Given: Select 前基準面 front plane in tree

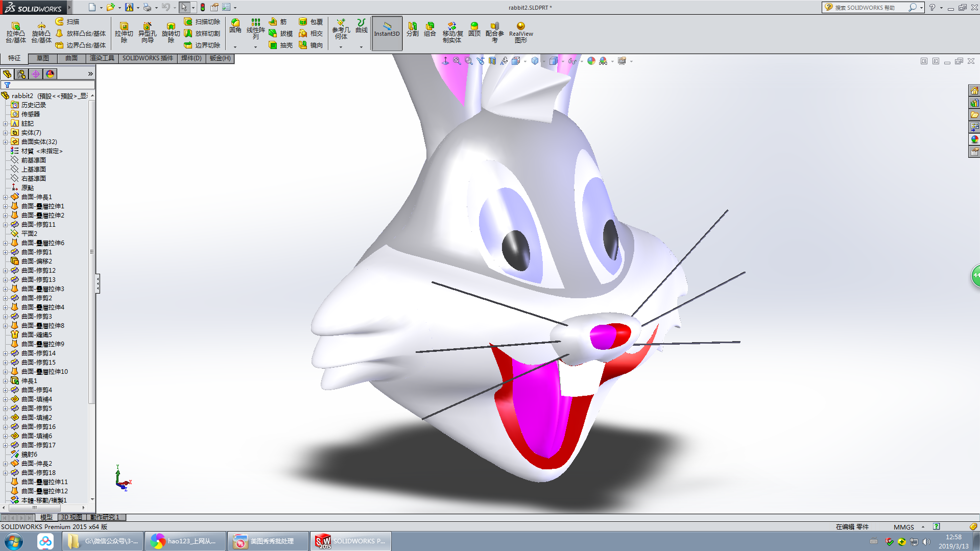Looking at the screenshot, I should (33, 160).
